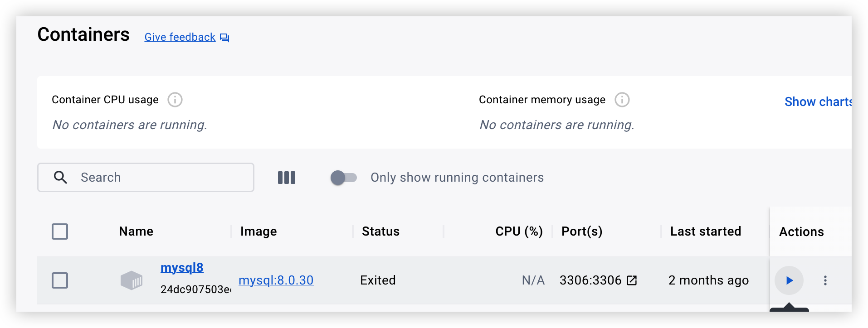Image resolution: width=868 pixels, height=328 pixels.
Task: Click the info icon beside Container memory usage
Action: click(x=622, y=100)
